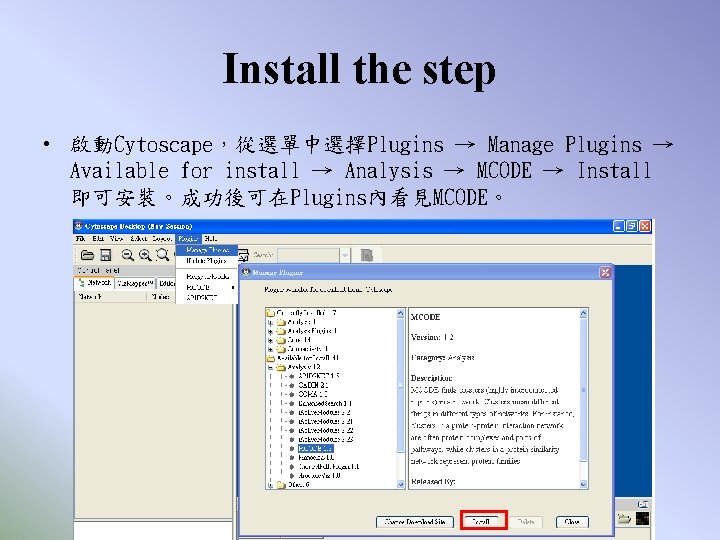
Task: Click the search configuration icon beside search box
Action: click(366, 255)
